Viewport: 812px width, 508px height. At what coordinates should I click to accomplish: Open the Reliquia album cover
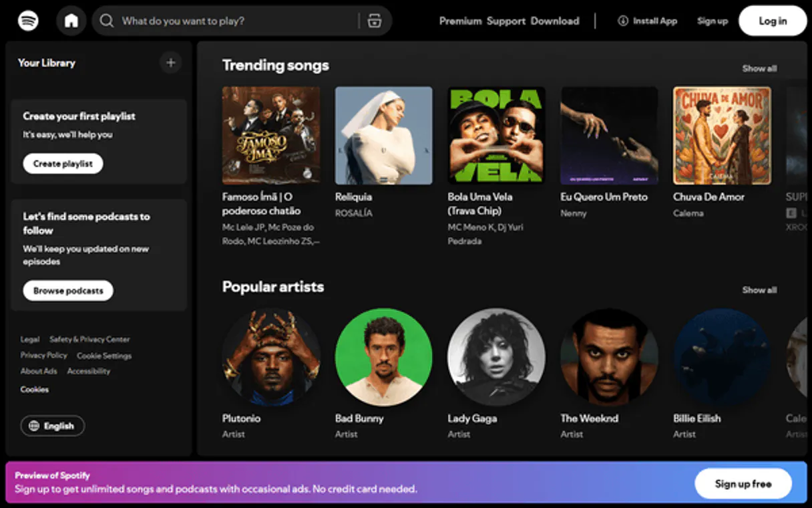coord(383,135)
